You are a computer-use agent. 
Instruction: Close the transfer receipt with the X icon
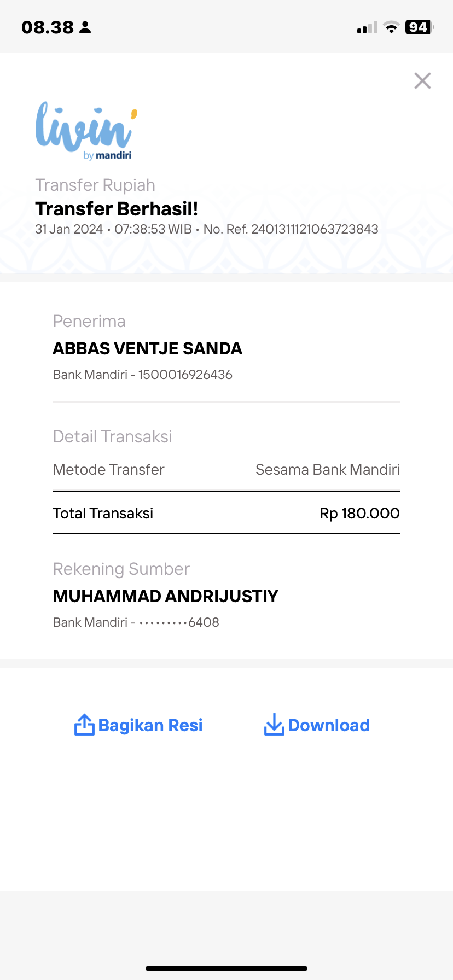click(422, 81)
